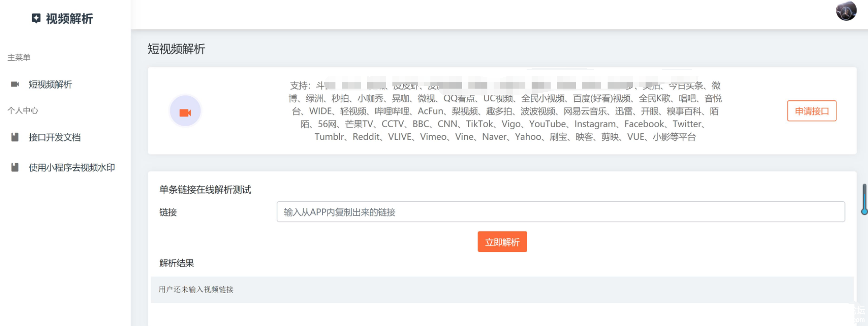Image resolution: width=868 pixels, height=326 pixels.
Task: Open 接口开发文档 in the sidebar
Action: 55,137
